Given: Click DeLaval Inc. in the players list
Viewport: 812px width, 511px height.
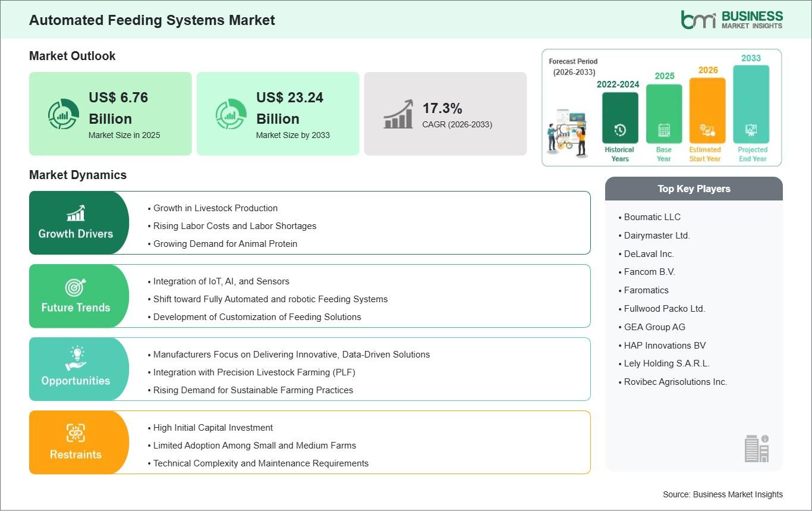Looking at the screenshot, I should coord(649,253).
